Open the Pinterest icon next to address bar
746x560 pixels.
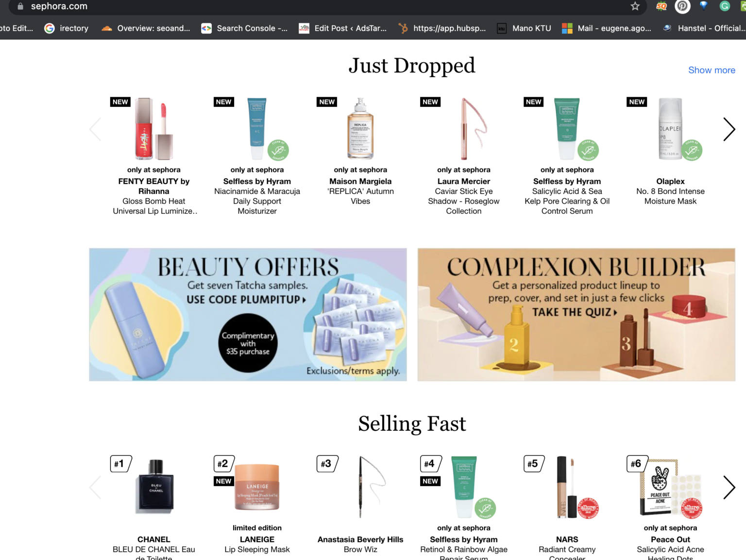tap(682, 7)
